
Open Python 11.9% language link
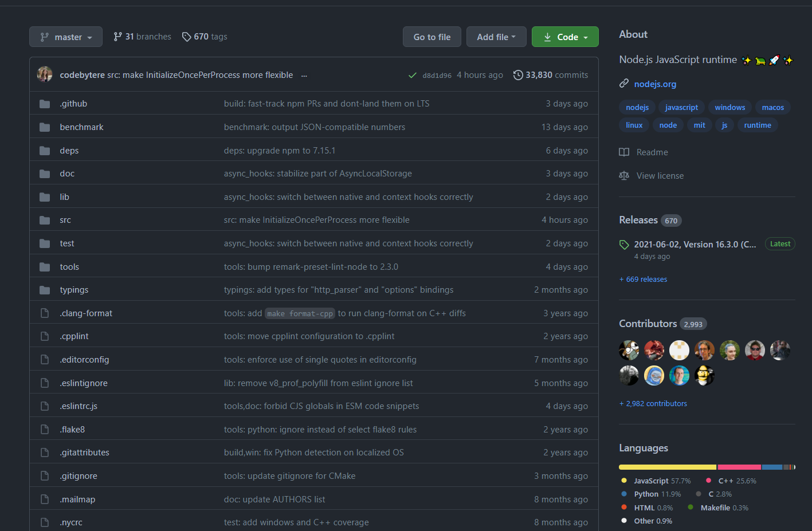pyautogui.click(x=651, y=494)
